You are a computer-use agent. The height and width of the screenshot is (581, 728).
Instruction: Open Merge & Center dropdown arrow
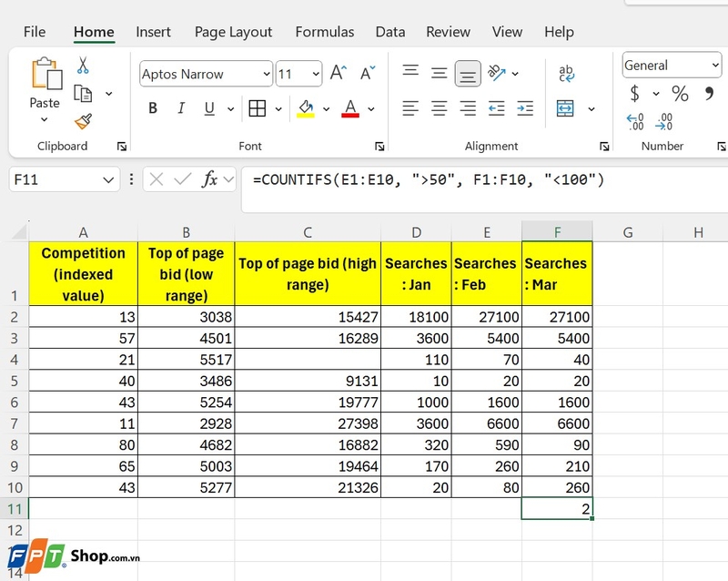click(591, 108)
